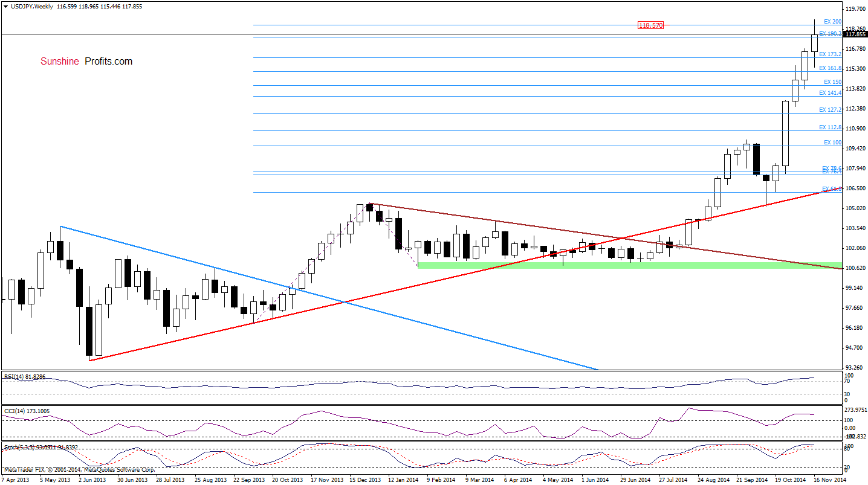868x485 pixels.
Task: Click the 1 Jun 2014 date label
Action: (597, 481)
